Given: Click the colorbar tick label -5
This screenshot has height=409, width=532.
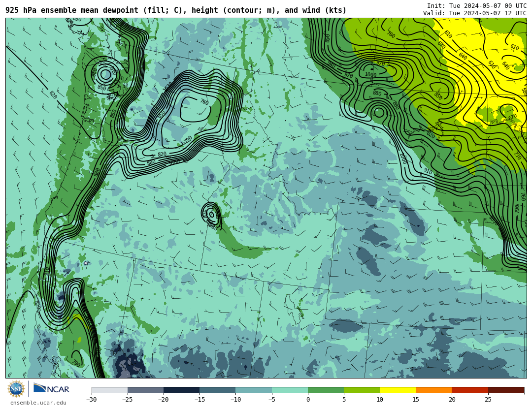Looking at the screenshot, I should (x=272, y=400).
